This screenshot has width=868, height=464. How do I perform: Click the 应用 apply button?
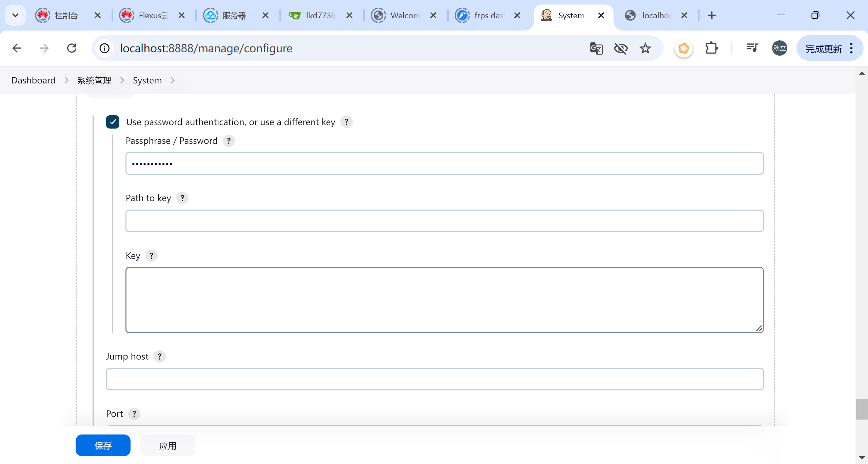167,445
